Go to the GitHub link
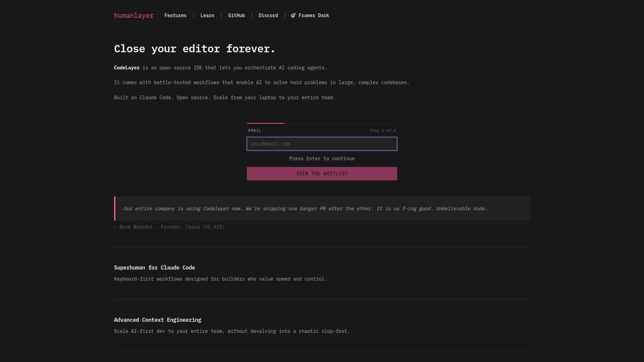 coord(236,15)
